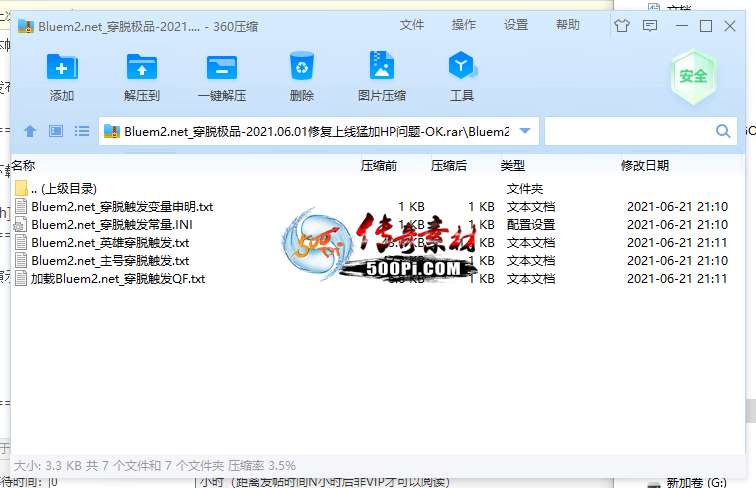The image size is (756, 488).
Task: Go up one directory with blue arrow
Action: (30, 131)
